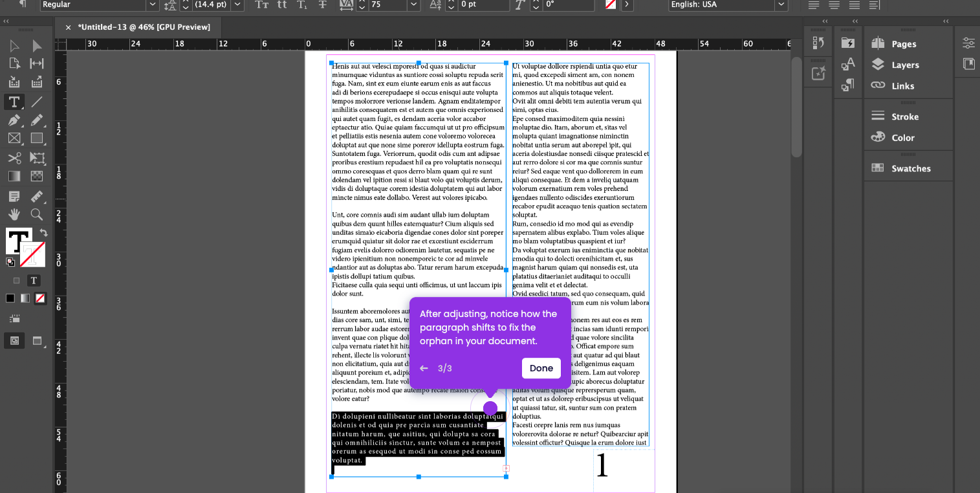Select the Type tool
This screenshot has height=493, width=980.
point(14,102)
